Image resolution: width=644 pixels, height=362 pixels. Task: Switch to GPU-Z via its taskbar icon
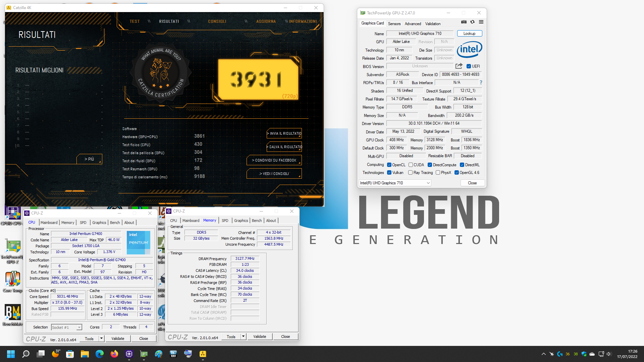click(x=144, y=354)
